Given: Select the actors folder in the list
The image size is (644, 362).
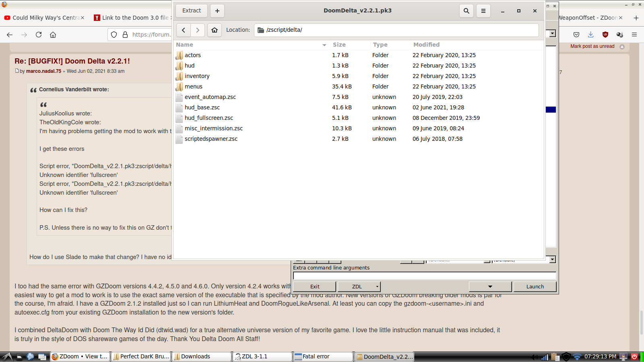Looking at the screenshot, I should 192,55.
